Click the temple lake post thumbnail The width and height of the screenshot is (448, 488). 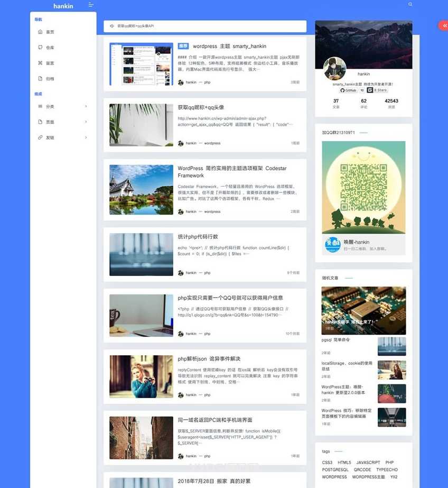click(141, 189)
